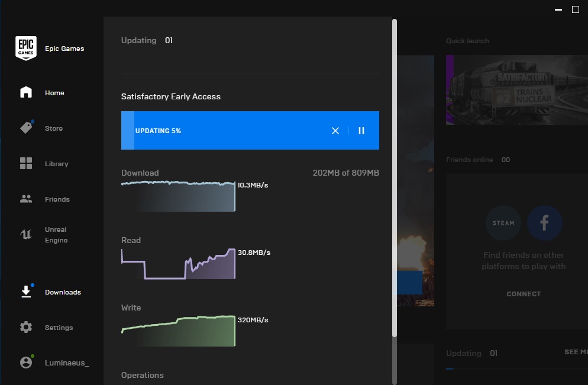Open the Downloads arrow icon
This screenshot has width=588, height=385.
click(26, 292)
